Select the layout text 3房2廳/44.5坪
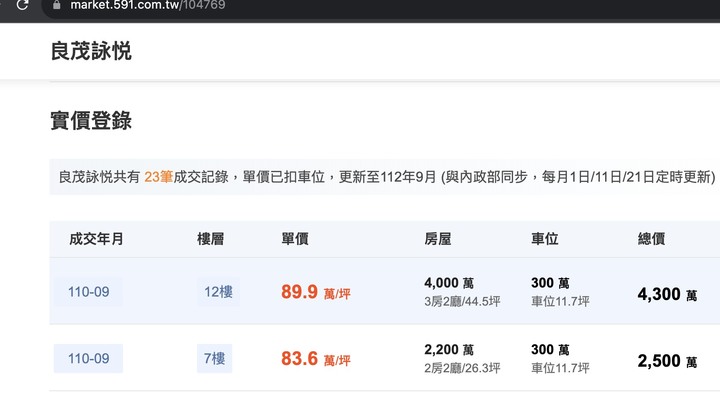The width and height of the screenshot is (720, 402). (462, 301)
